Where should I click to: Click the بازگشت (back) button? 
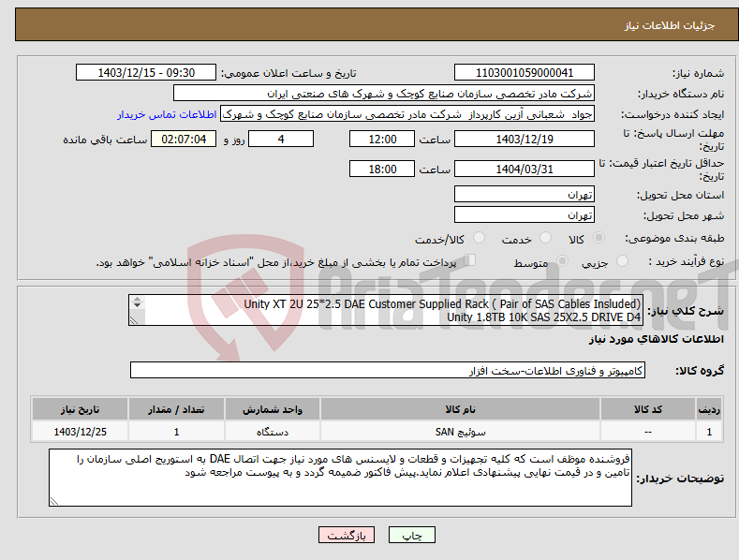pos(347,536)
